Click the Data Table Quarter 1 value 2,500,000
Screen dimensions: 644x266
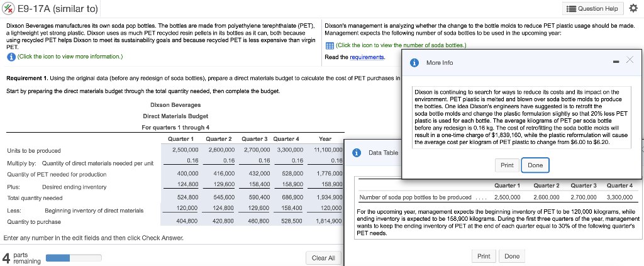[508, 197]
